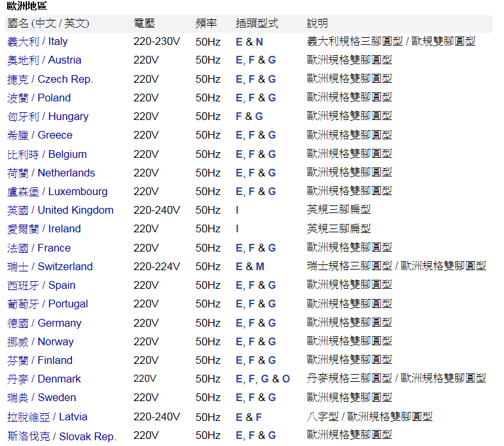Click plug type G in Hungary row
Viewport: 504px width, 446px height.
point(259,116)
